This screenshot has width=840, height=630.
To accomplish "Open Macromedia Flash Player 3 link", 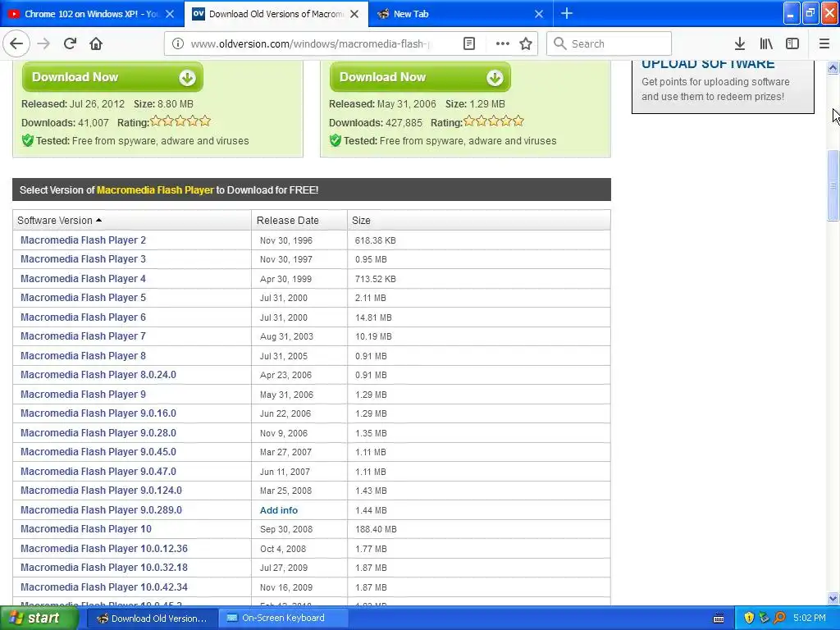I will coord(83,258).
